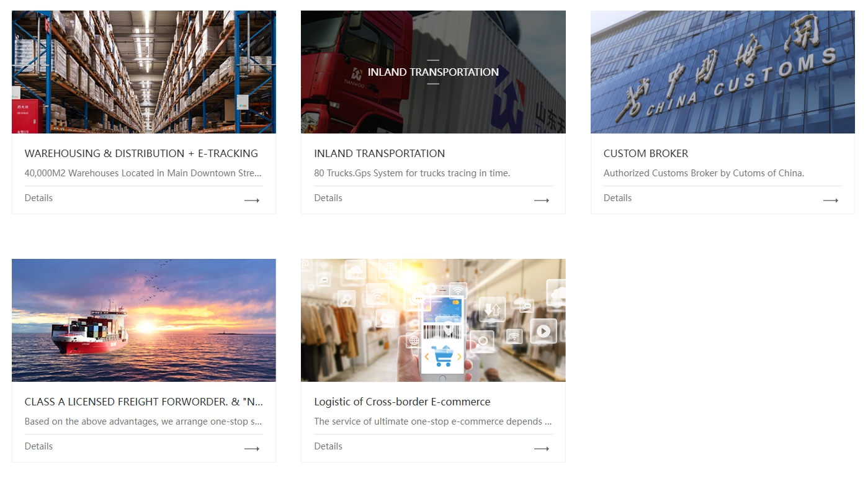Open Details under Logistic of Cross-border E-commerce
The height and width of the screenshot is (478, 868).
pos(328,446)
